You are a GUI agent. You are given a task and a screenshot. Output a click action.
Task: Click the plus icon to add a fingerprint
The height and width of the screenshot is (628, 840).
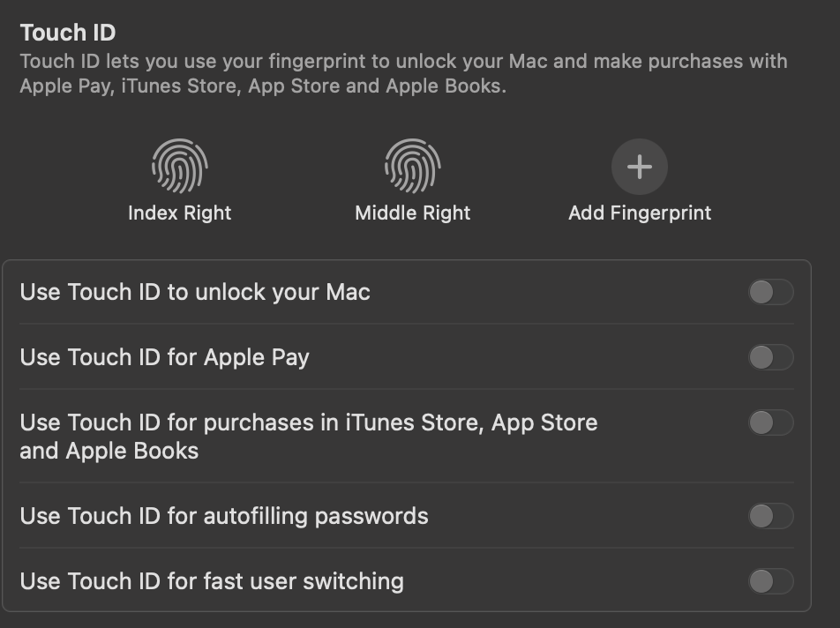tap(640, 167)
